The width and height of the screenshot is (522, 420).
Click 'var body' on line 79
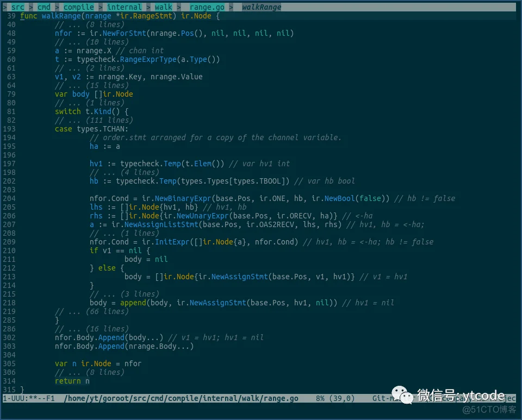[72, 94]
